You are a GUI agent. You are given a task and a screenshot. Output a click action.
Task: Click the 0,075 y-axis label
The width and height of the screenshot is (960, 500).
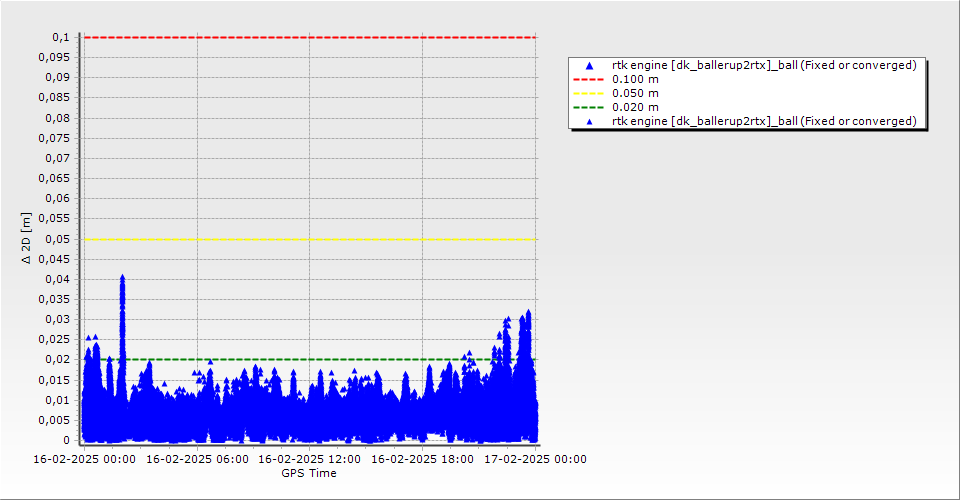[x=54, y=138]
